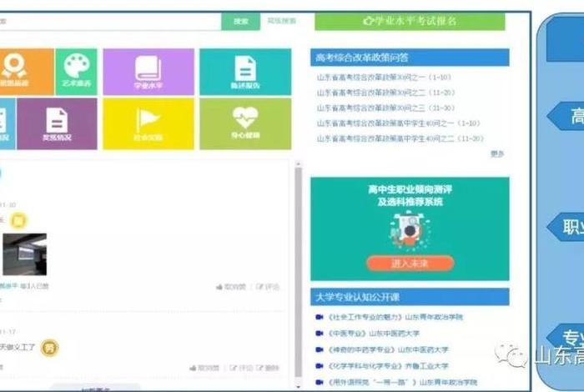Click the 学业水平考试报名 green banner button
This screenshot has height=392, width=584.
coord(410,21)
